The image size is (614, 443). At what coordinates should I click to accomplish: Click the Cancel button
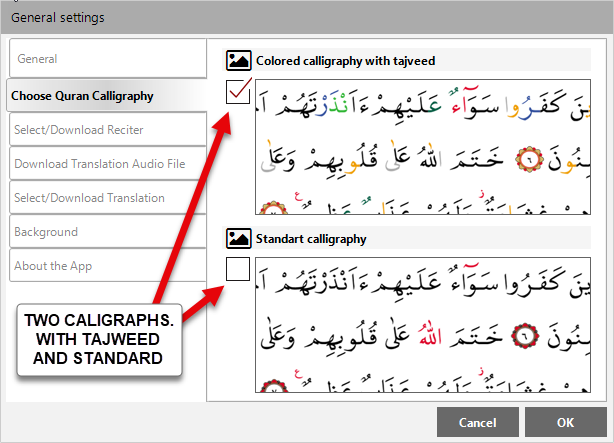pos(478,422)
